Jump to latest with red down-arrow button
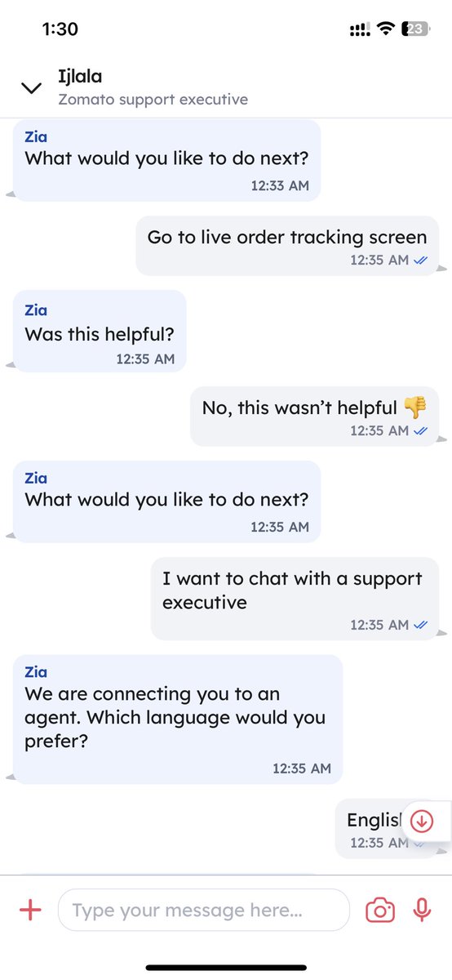The image size is (452, 980). coord(422,820)
